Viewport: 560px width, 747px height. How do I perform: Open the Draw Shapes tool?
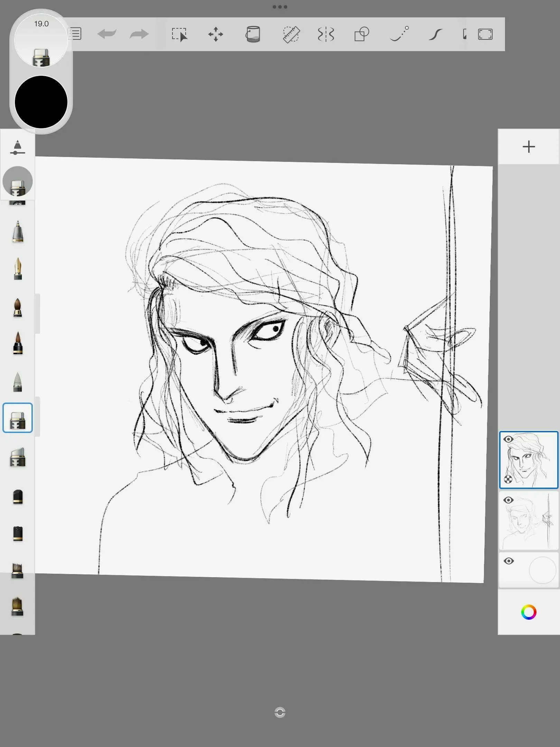[362, 34]
